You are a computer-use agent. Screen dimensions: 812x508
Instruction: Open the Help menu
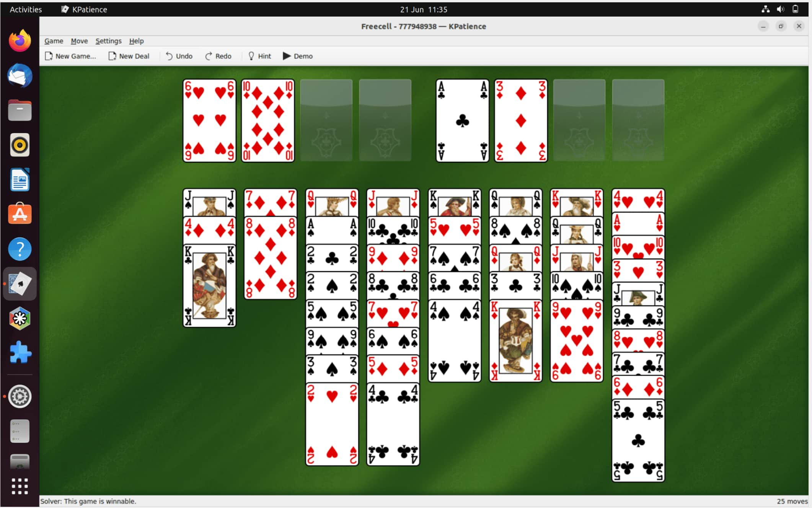coord(136,41)
